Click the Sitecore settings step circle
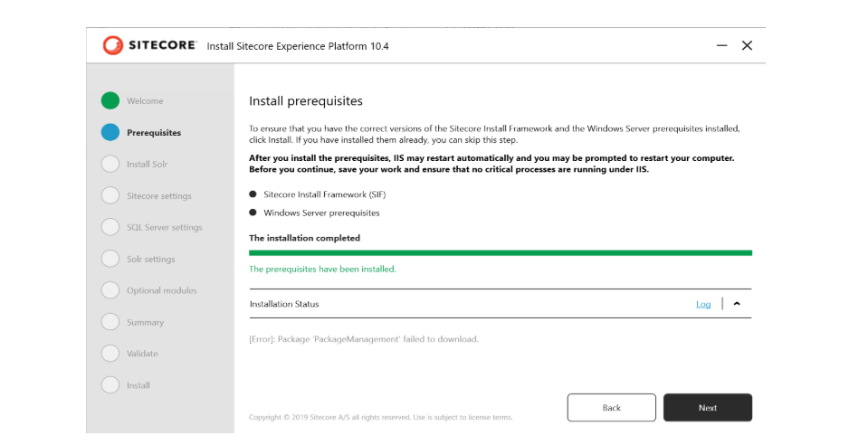The height and width of the screenshot is (445, 868). pyautogui.click(x=110, y=195)
